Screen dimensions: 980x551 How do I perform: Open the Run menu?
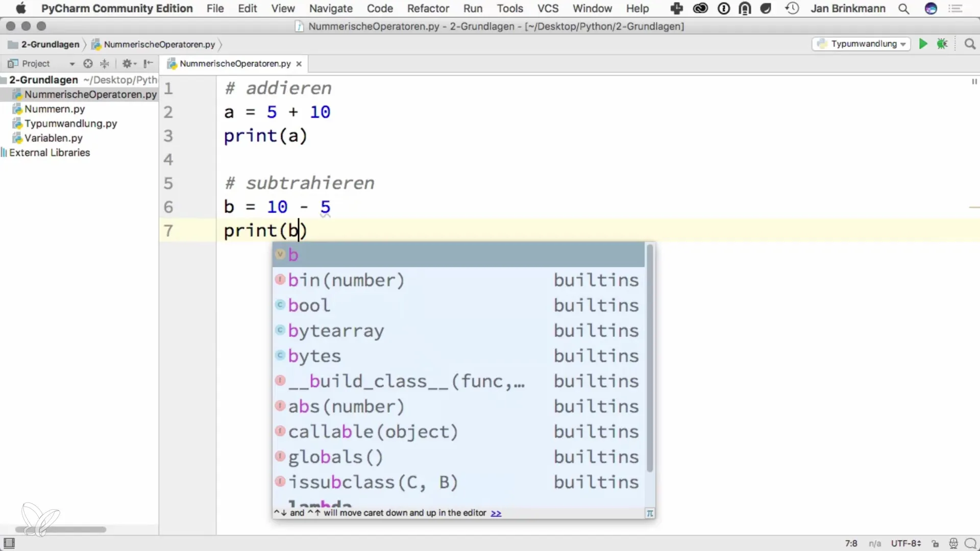pyautogui.click(x=473, y=8)
